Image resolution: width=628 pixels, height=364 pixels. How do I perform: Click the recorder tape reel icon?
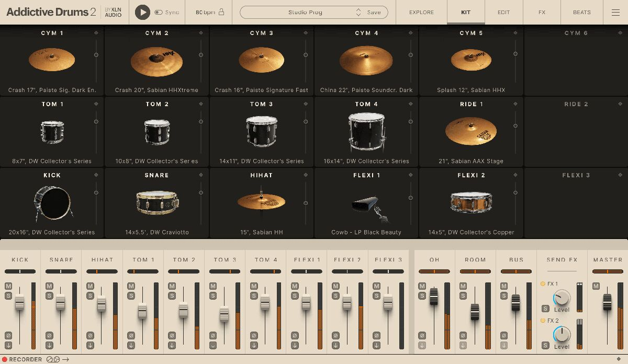tap(53, 359)
